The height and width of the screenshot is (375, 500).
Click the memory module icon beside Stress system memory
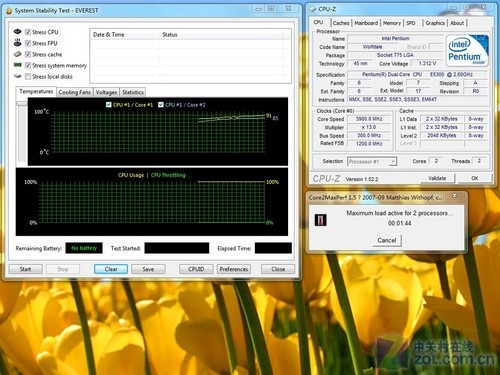(x=18, y=65)
